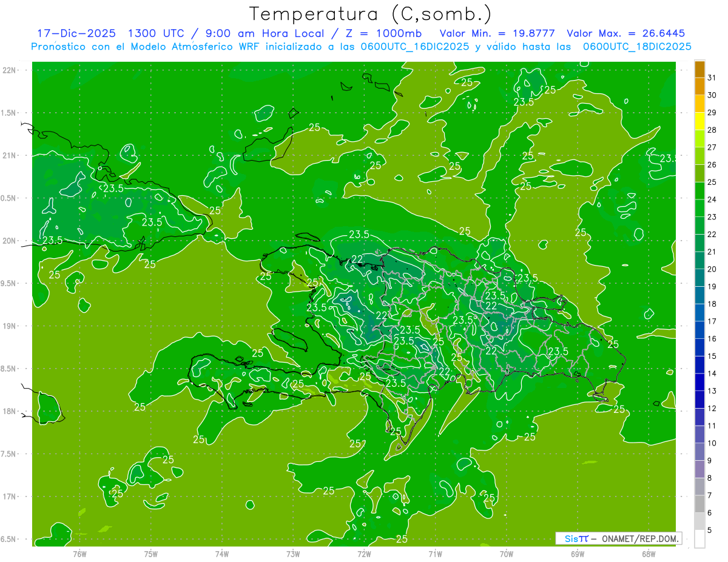Click the '5' colorbar tick label
The height and width of the screenshot is (562, 728).
(710, 530)
